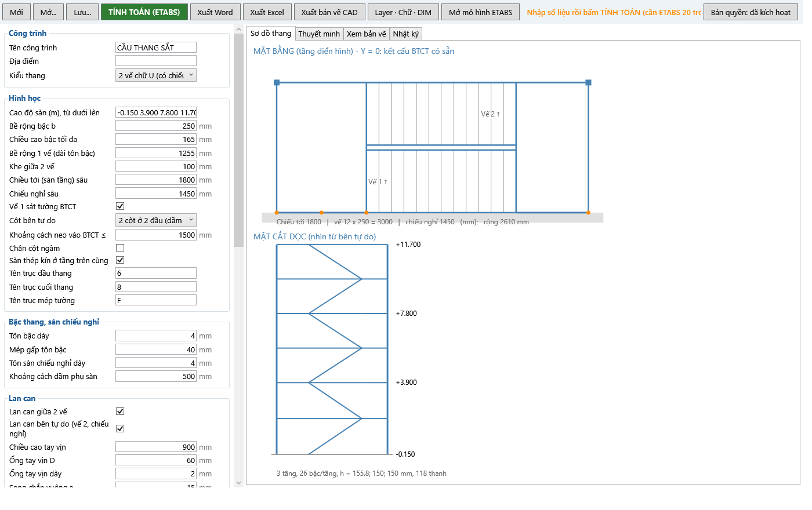Image resolution: width=812 pixels, height=510 pixels.
Task: Click the 'Xuất Excel' button
Action: (x=267, y=12)
